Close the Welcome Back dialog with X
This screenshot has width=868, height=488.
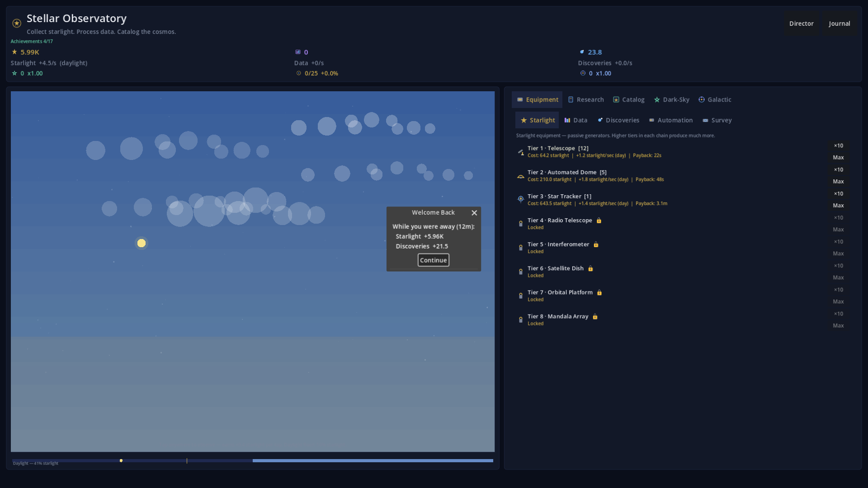click(x=474, y=213)
